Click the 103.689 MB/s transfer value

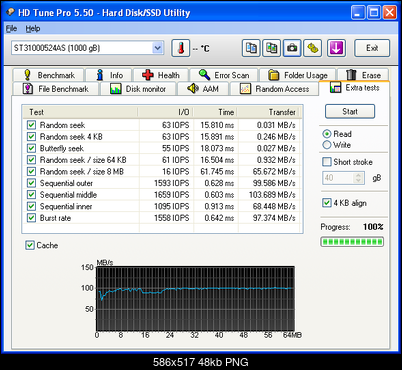272,195
